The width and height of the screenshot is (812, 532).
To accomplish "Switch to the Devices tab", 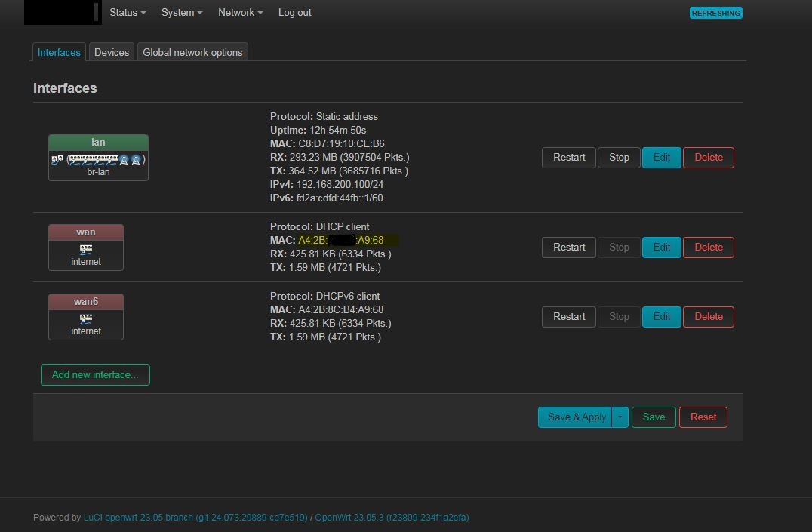I will [112, 52].
